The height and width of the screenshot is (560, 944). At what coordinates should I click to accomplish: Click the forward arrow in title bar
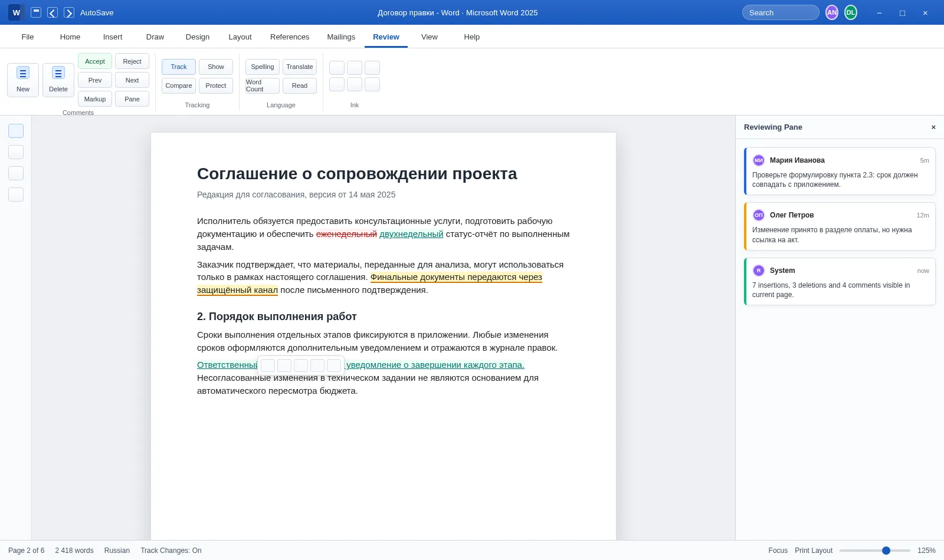coord(69,12)
